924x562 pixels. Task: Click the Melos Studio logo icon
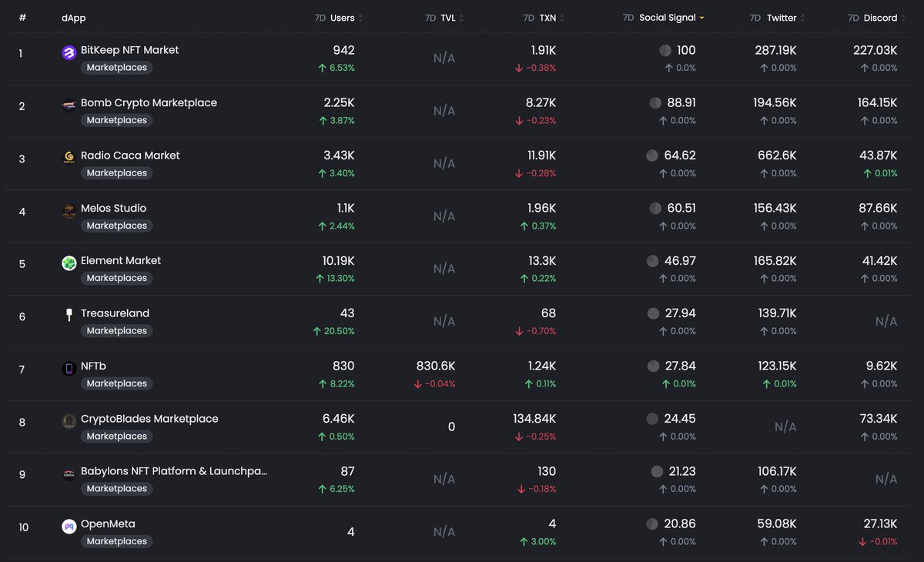point(69,210)
